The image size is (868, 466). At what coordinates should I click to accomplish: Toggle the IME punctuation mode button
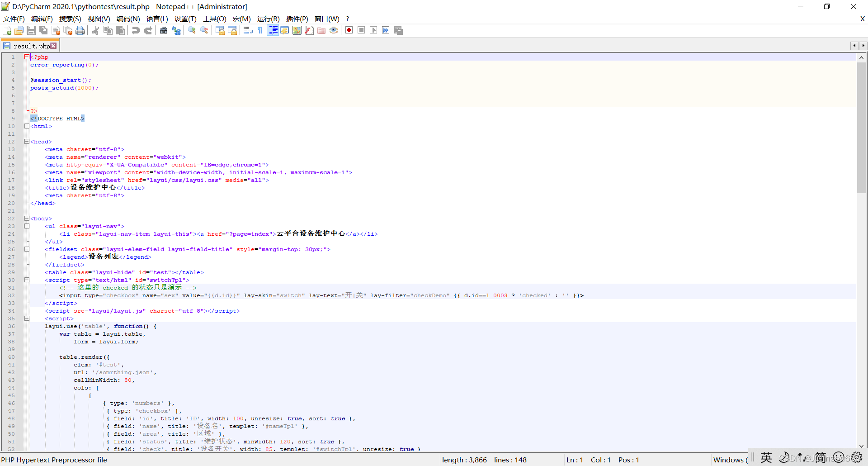tap(802, 457)
